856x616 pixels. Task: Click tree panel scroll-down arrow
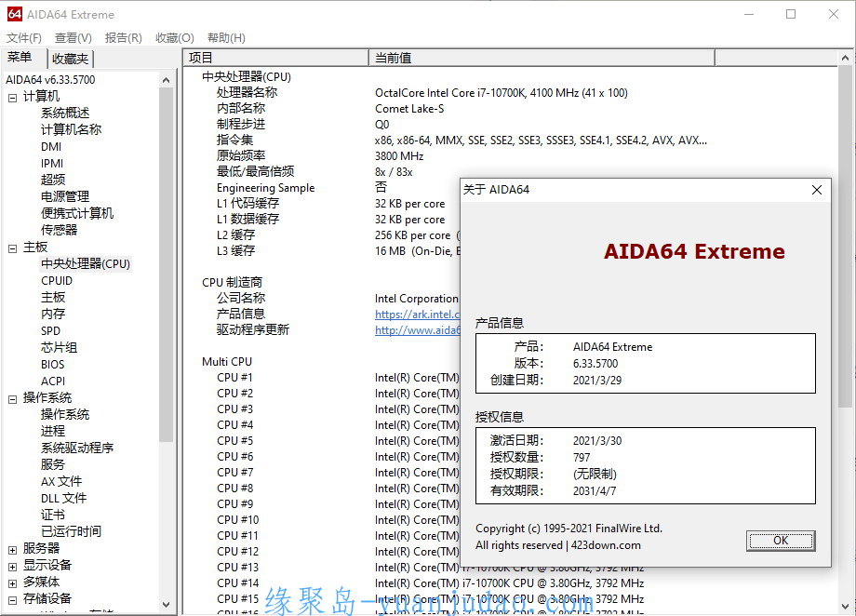pos(167,605)
